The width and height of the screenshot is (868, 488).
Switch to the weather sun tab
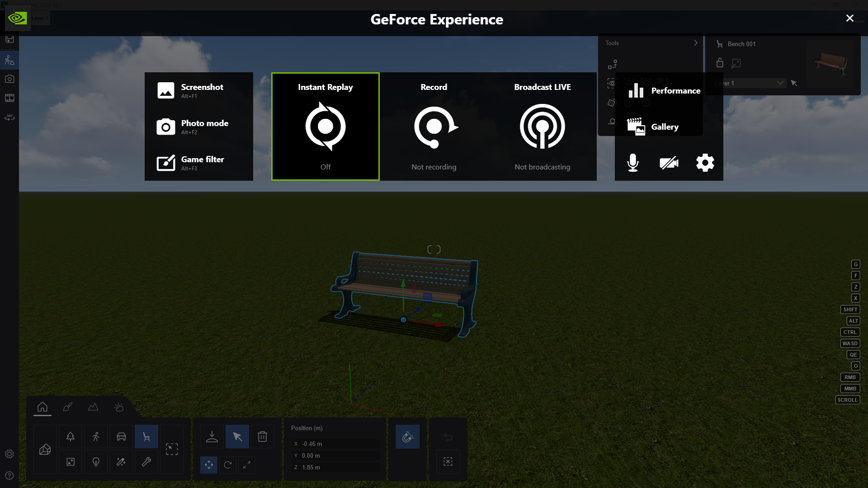[x=119, y=407]
